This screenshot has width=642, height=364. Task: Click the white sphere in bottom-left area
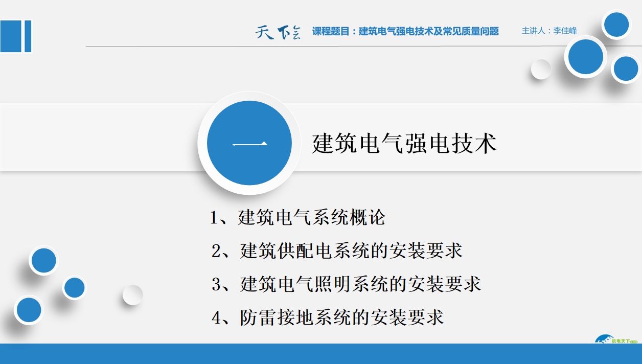(132, 295)
